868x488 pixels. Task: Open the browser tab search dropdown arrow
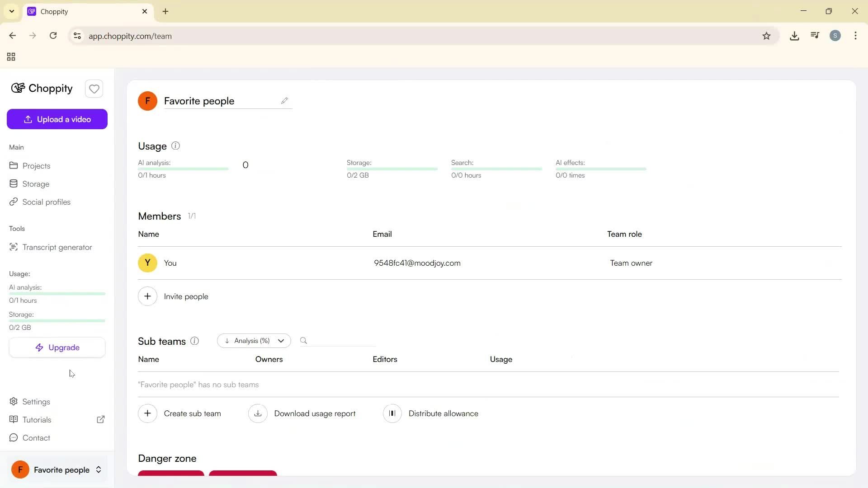(12, 11)
